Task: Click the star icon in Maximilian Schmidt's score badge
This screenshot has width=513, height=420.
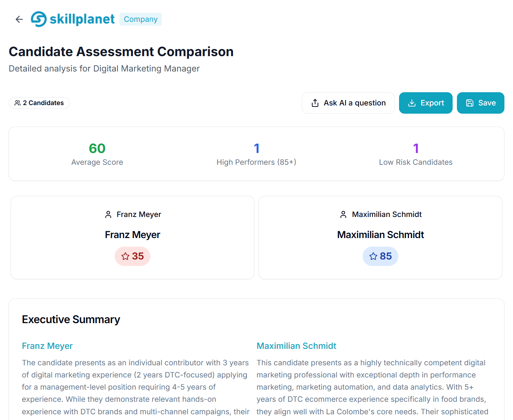Action: click(374, 256)
